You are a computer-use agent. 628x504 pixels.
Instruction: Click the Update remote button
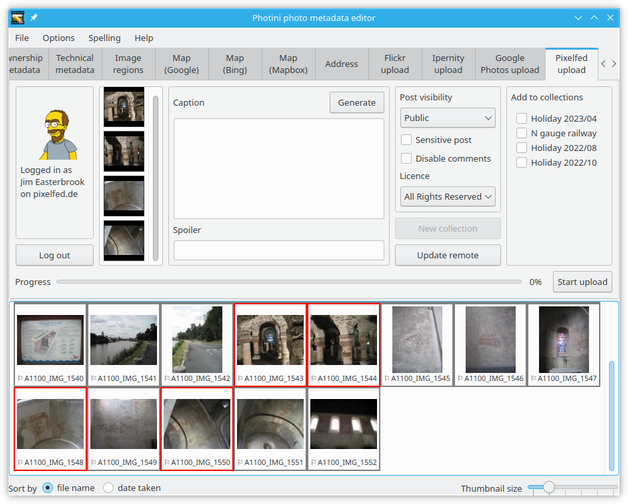coord(448,255)
